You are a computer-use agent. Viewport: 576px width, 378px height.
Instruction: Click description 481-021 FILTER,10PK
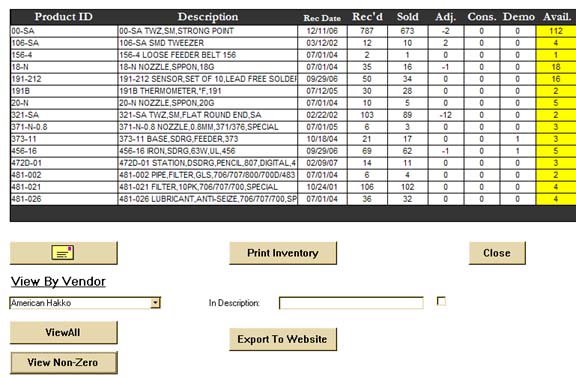pyautogui.click(x=208, y=187)
